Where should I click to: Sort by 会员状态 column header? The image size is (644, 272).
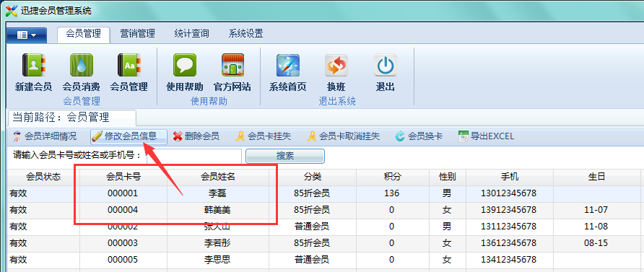point(43,177)
